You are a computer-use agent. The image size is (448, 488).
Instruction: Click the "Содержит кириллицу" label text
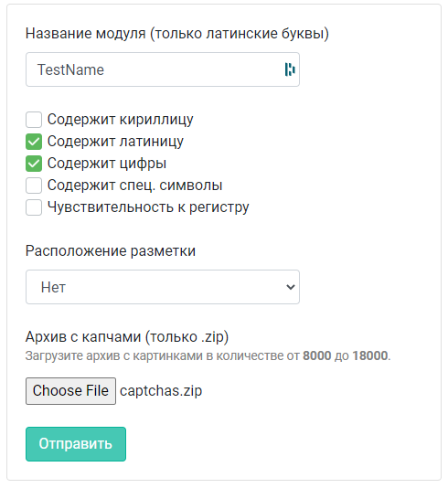pos(120,120)
